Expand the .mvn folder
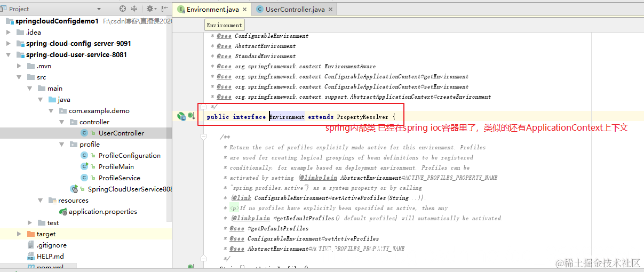644x272 pixels. [x=19, y=66]
